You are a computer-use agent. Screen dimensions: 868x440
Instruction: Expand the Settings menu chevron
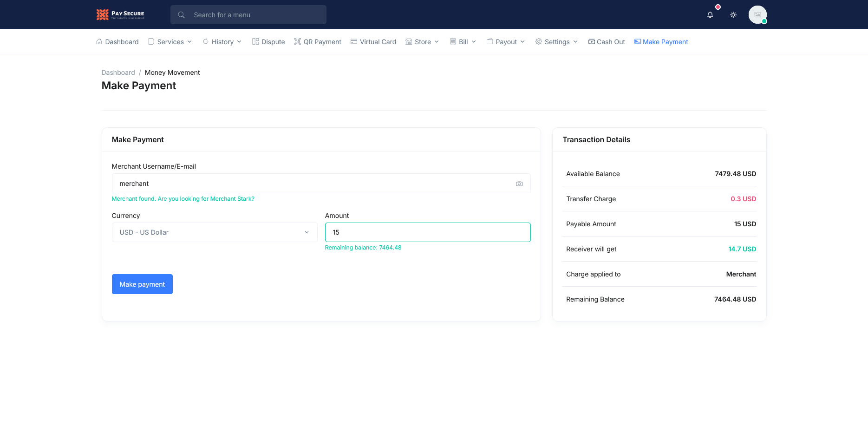tap(575, 41)
